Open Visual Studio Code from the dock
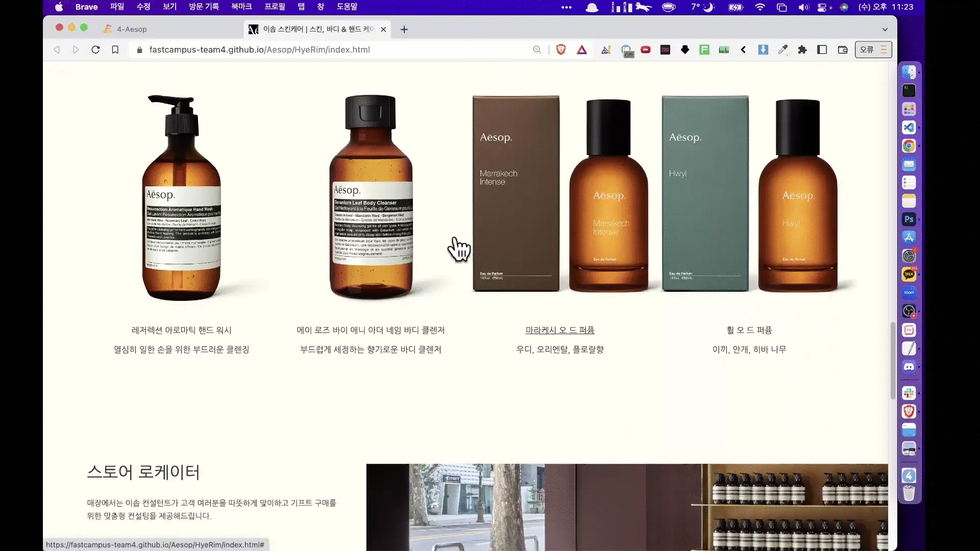This screenshot has height=551, width=980. pyautogui.click(x=909, y=127)
